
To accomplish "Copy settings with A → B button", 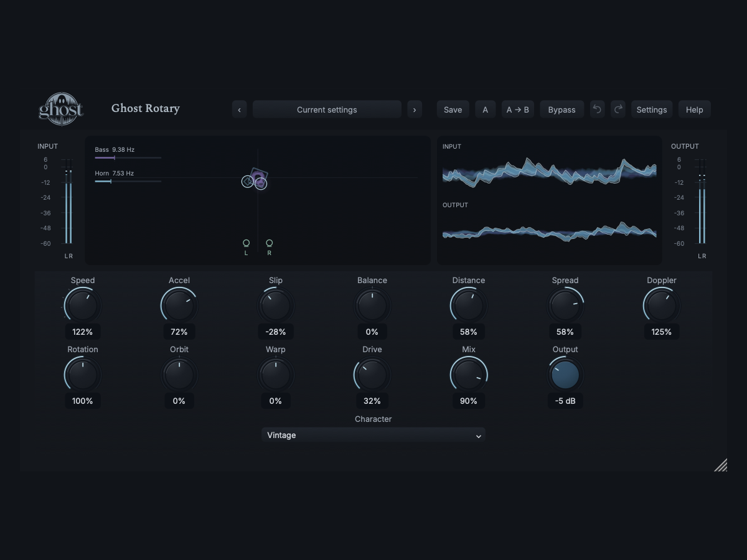I will [x=518, y=110].
